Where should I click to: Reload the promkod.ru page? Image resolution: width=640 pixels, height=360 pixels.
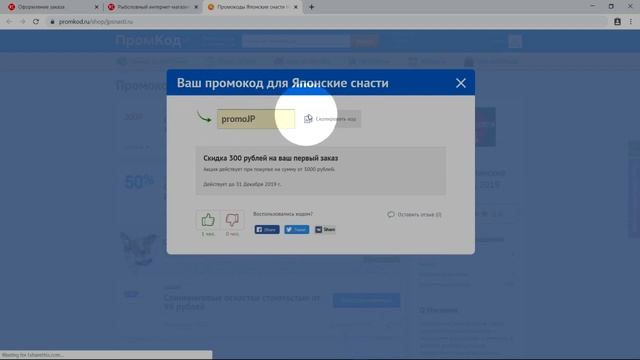(36, 22)
